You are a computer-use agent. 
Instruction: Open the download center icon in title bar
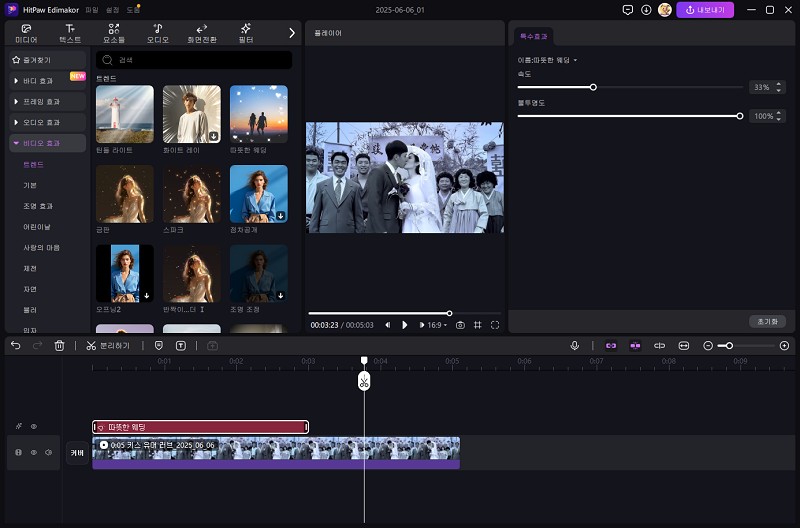pos(646,10)
